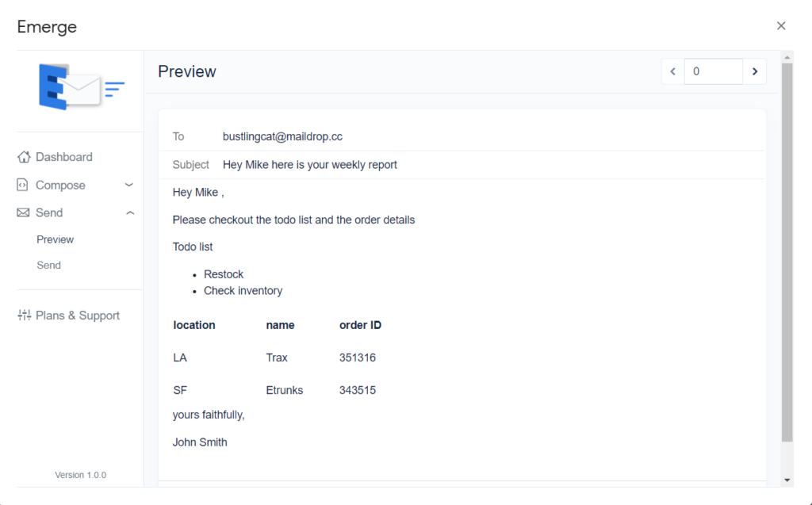Screen dimensions: 812x505
Task: Click the order ID 351316 cell
Action: tap(358, 358)
